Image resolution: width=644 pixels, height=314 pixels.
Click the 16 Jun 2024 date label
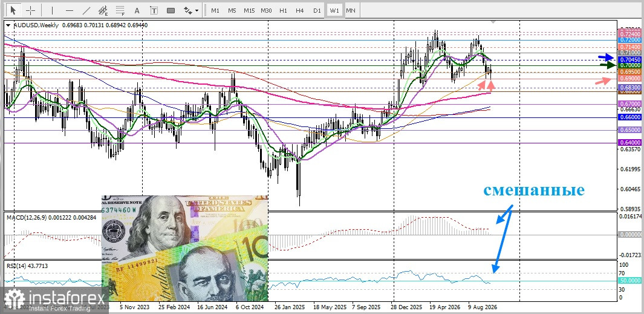click(x=212, y=307)
